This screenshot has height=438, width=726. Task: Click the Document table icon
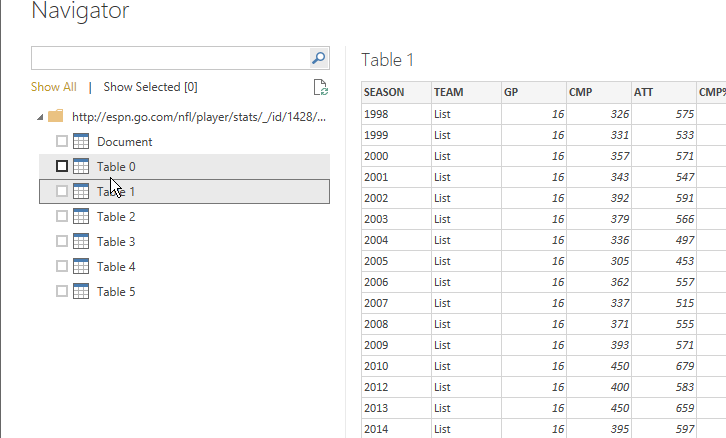[83, 142]
